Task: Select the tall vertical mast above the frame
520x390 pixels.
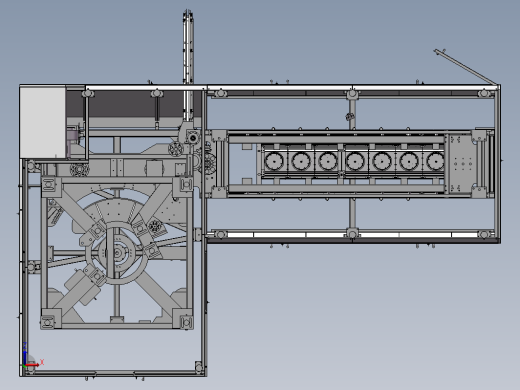Action: pos(188,65)
